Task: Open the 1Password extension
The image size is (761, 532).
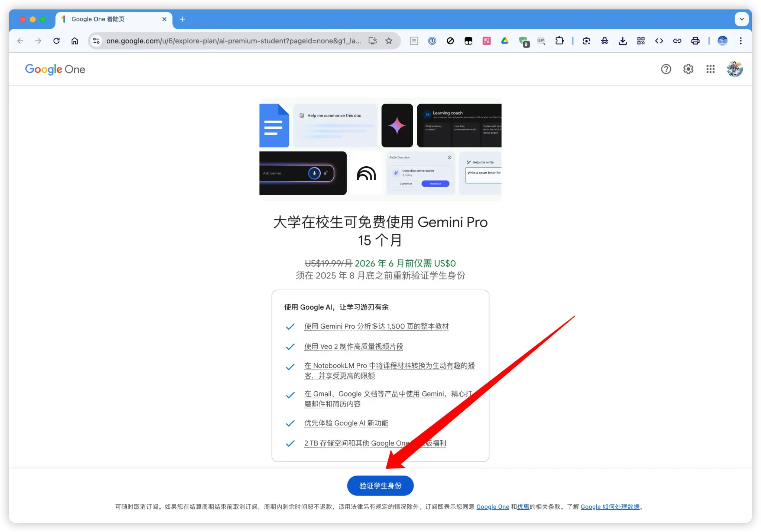Action: pyautogui.click(x=431, y=41)
